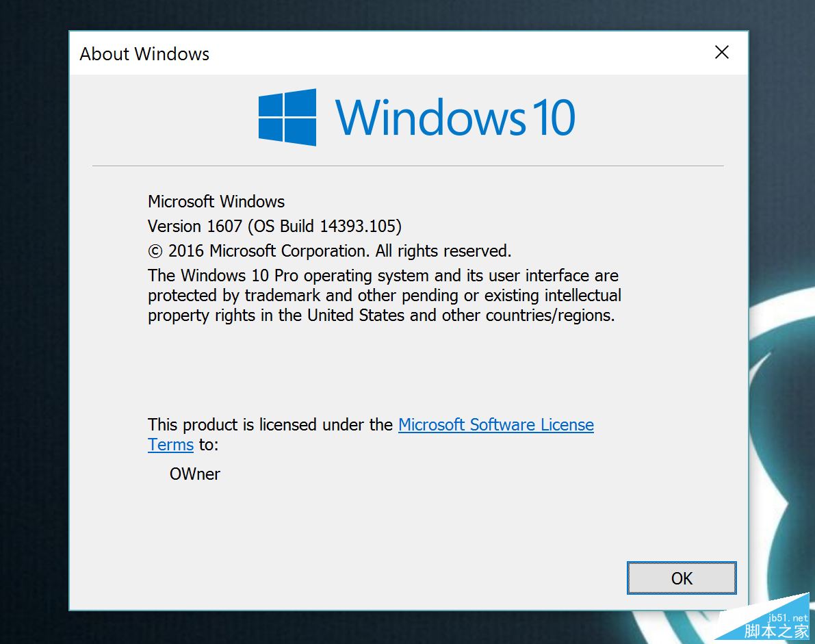Click the Microsoft Windows text line
This screenshot has height=644, width=815.
pos(216,201)
